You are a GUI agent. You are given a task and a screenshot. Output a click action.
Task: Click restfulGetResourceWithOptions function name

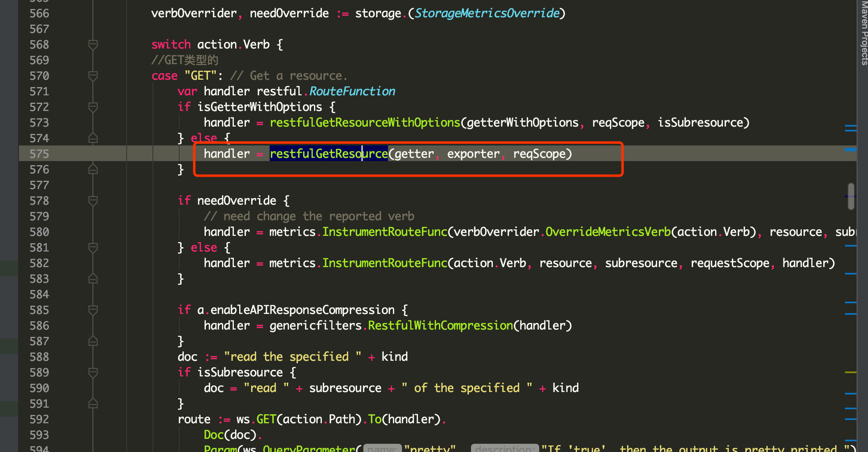[x=365, y=122]
